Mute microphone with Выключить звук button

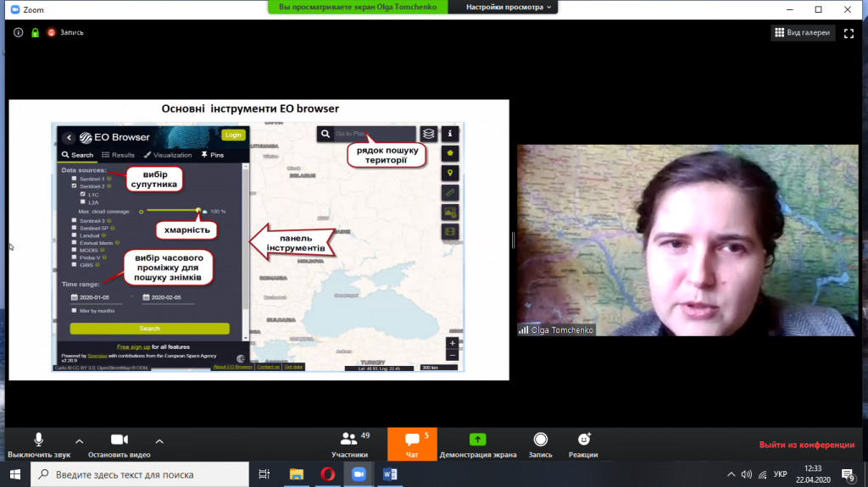[x=39, y=445]
